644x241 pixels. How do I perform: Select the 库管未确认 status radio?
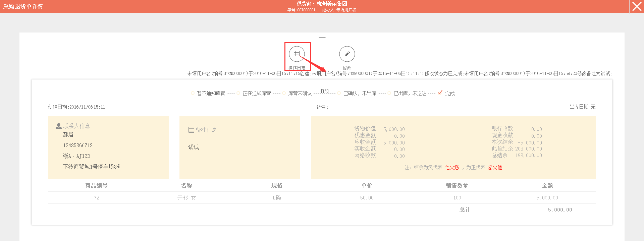(284, 93)
